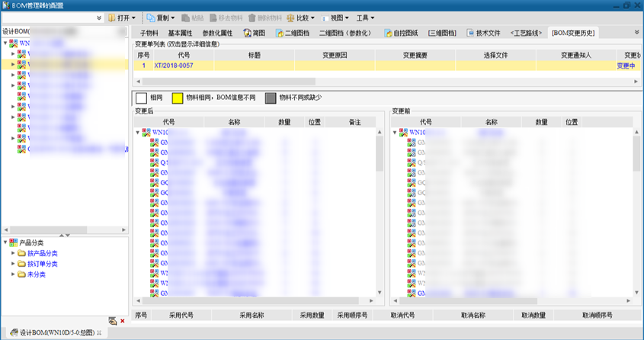Select the 按产品分类 folder
The image size is (644, 340).
(43, 253)
